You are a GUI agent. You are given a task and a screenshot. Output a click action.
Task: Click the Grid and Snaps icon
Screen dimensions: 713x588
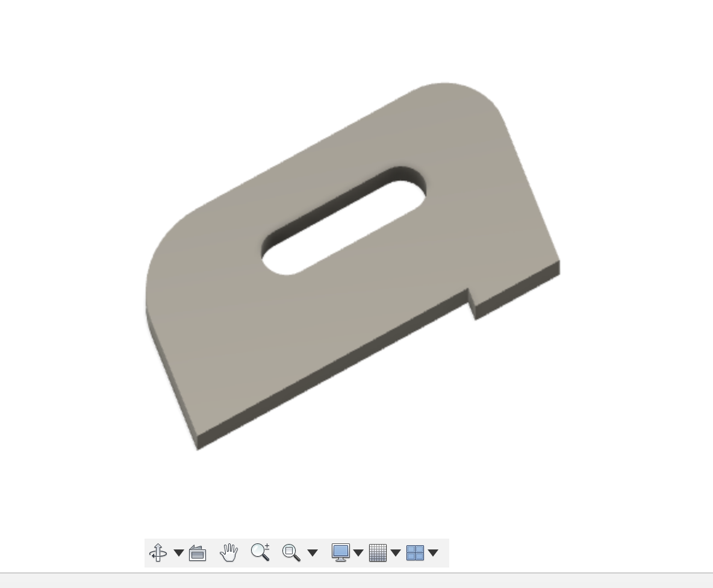point(378,552)
